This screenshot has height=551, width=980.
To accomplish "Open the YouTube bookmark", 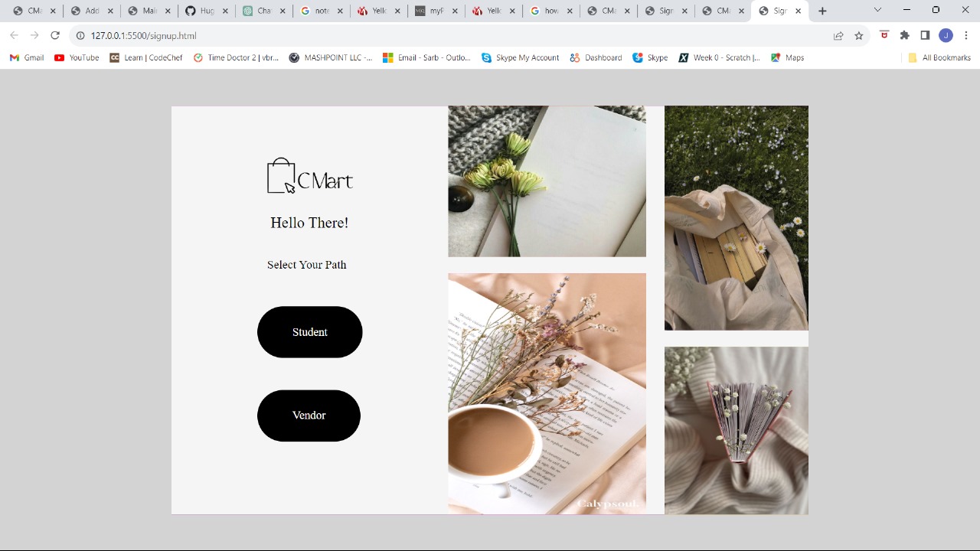I will pyautogui.click(x=77, y=57).
